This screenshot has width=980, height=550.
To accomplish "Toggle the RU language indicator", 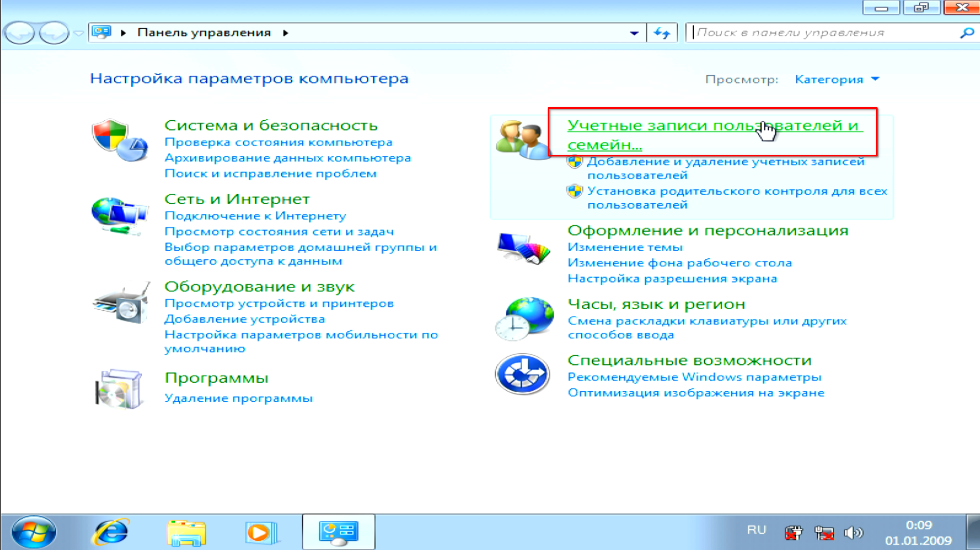I will coord(756,530).
